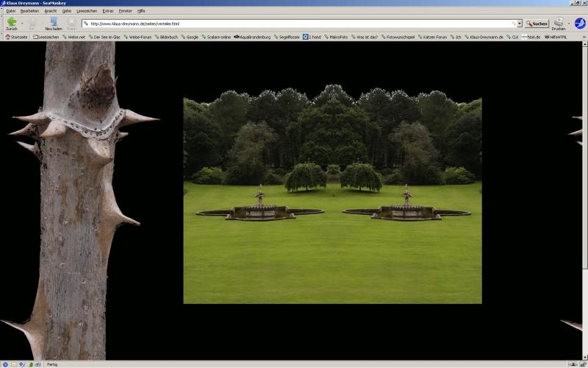Click the Drucken printer icon
Viewport: 588px width, 368px height.
click(x=558, y=22)
